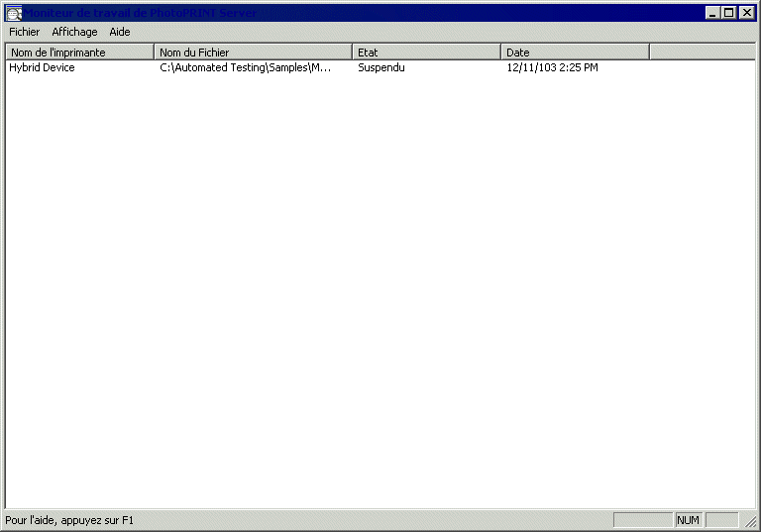
Task: Click the 'Pour l'aide, appuyez sur F1' status text
Action: click(69, 520)
